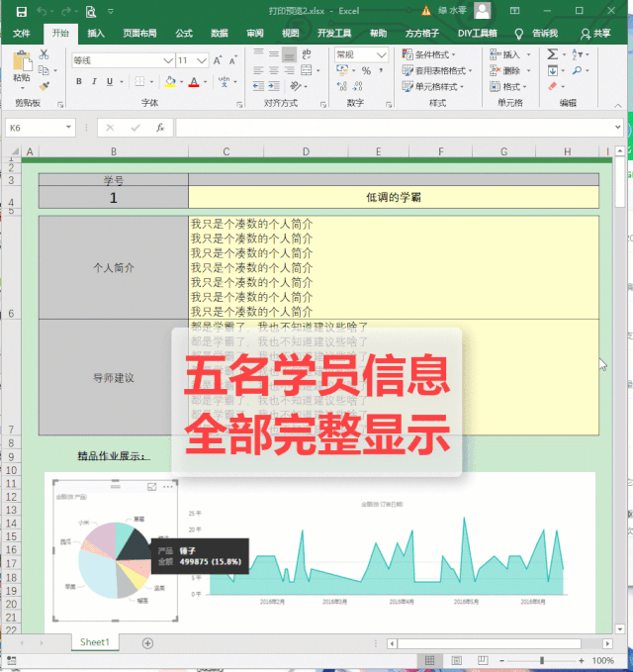
Task: Toggle wrap text icon
Action: coord(307,54)
